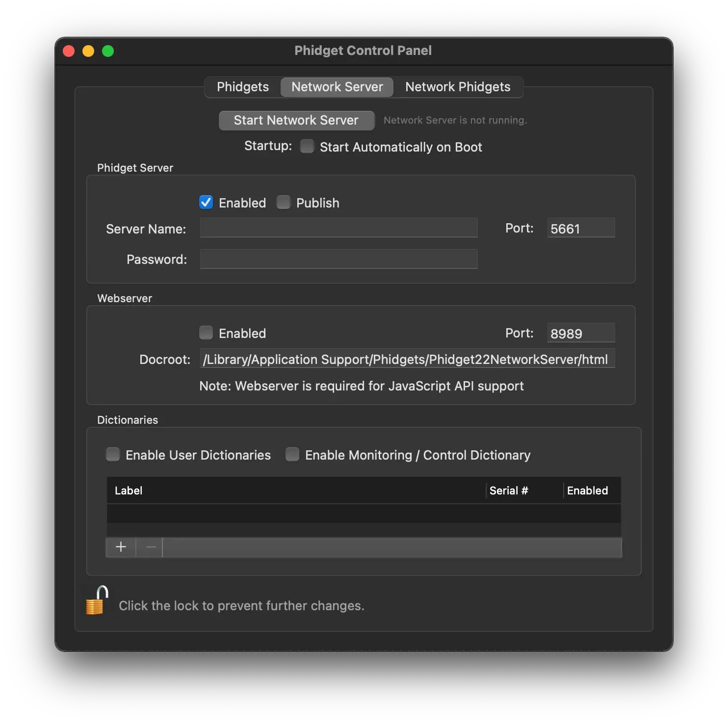728x724 pixels.
Task: Enable the Webserver checkbox
Action: (x=206, y=333)
